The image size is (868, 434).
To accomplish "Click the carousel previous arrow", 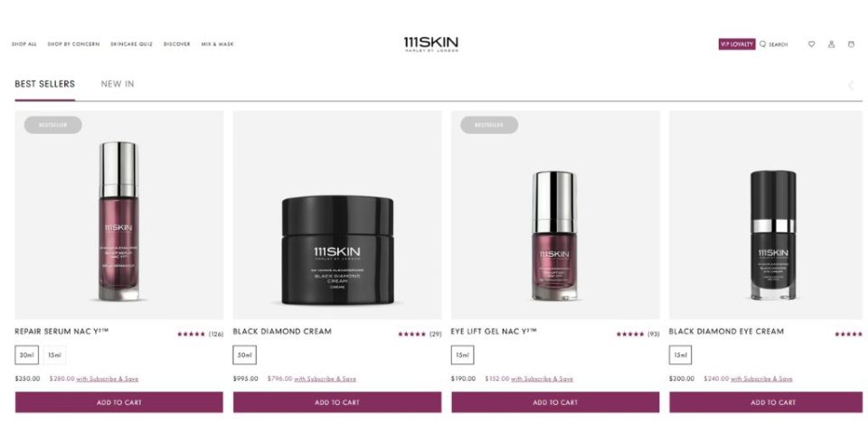I will click(x=852, y=85).
